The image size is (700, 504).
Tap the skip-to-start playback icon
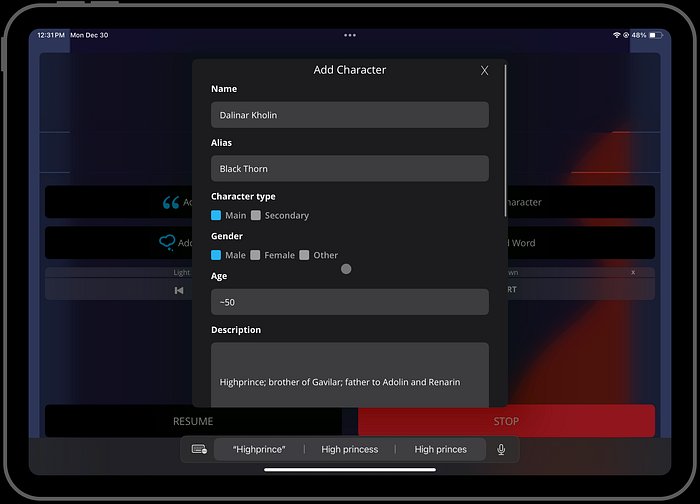[179, 291]
